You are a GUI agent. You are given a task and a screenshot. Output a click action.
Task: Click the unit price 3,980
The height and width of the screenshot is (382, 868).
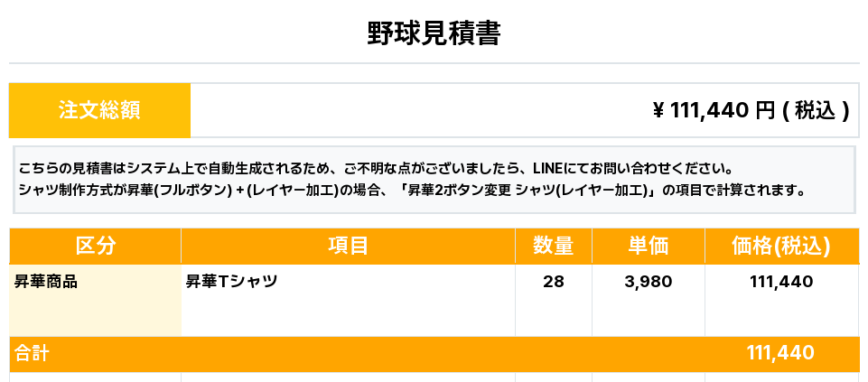pyautogui.click(x=648, y=281)
